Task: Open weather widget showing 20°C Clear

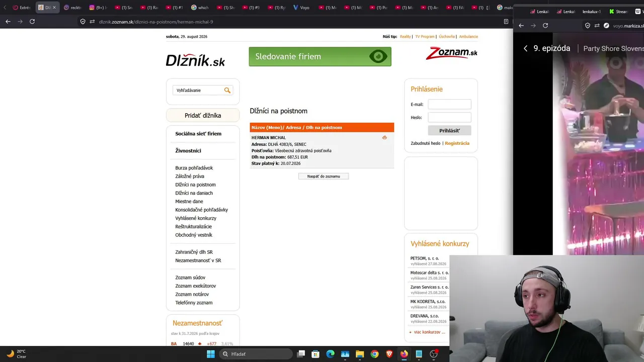Action: tap(16, 354)
